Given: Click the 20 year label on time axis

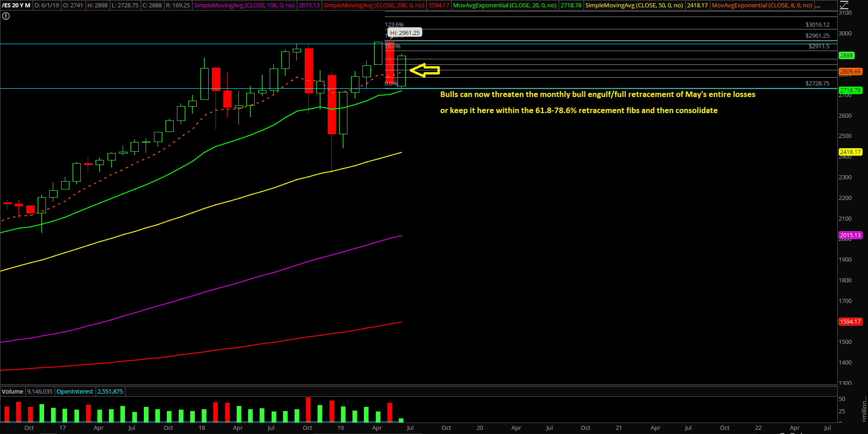Looking at the screenshot, I should coord(480,428).
